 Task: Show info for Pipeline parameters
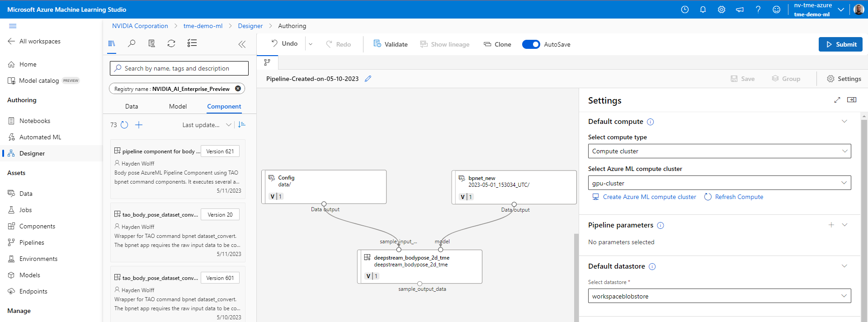[660, 225]
